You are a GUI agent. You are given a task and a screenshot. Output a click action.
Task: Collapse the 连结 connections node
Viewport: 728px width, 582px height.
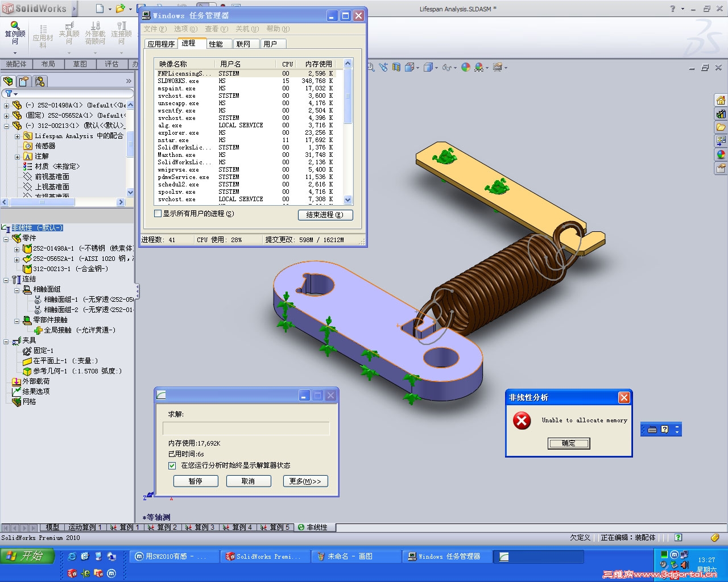click(x=6, y=280)
